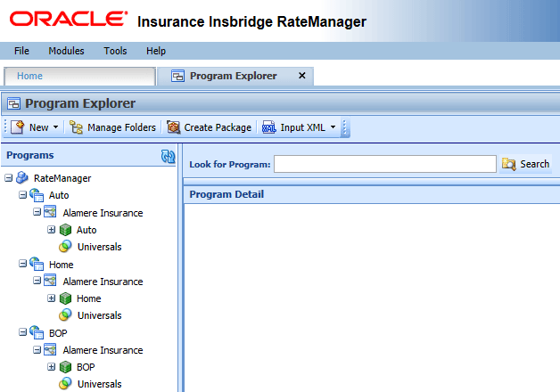The width and height of the screenshot is (560, 392).
Task: Click the green Home folder cube icon
Action: point(65,298)
